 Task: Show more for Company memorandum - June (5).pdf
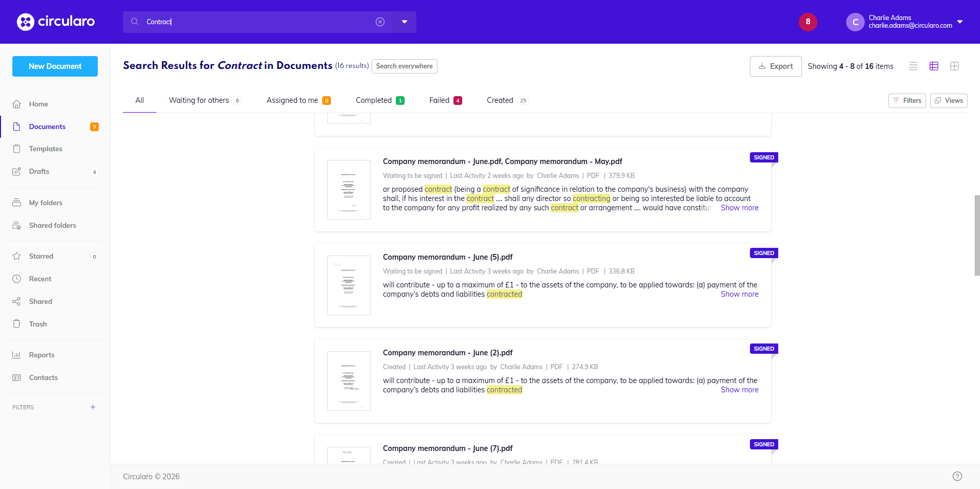point(739,294)
